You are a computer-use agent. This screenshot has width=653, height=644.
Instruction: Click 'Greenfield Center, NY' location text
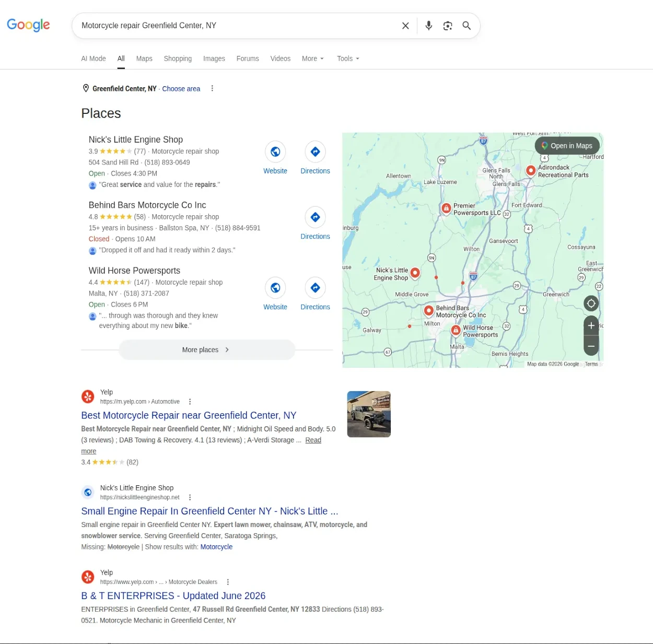(124, 89)
